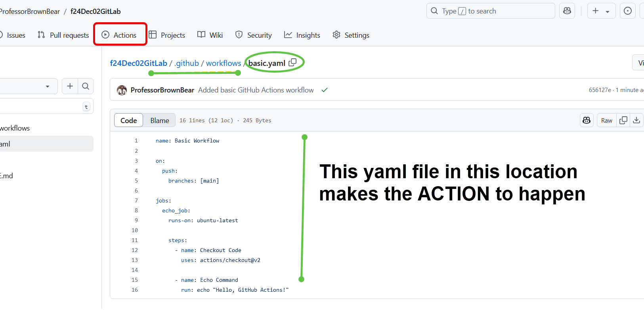Image resolution: width=644 pixels, height=310 pixels.
Task: Open Pull requests tab
Action: click(63, 35)
